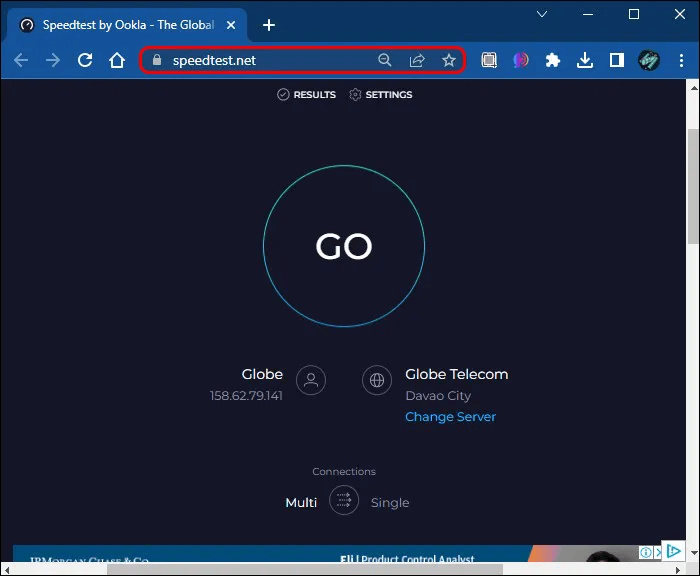
Task: Open a new browser tab
Action: pos(269,25)
